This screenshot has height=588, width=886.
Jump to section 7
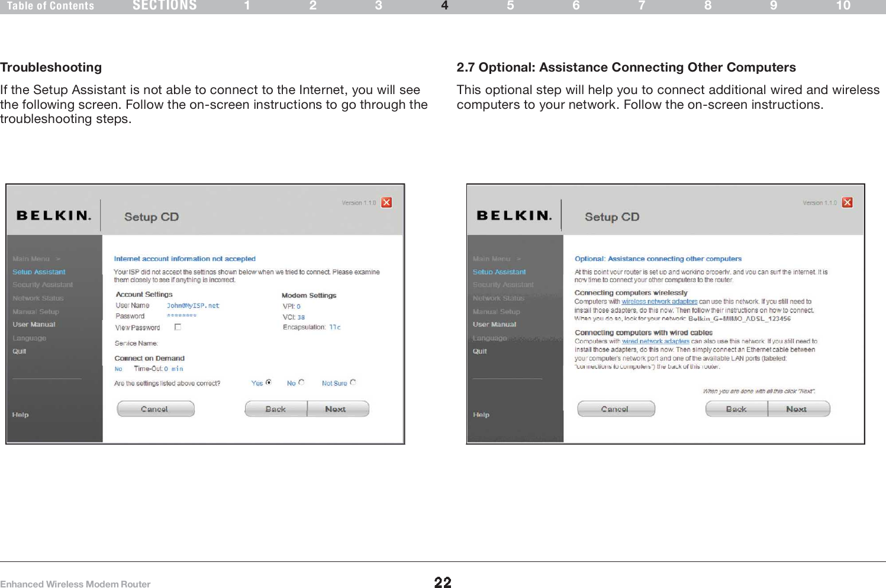(642, 6)
